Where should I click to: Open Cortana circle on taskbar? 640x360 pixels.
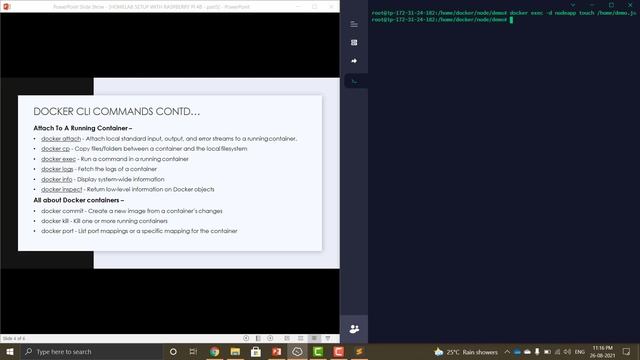pyautogui.click(x=173, y=351)
